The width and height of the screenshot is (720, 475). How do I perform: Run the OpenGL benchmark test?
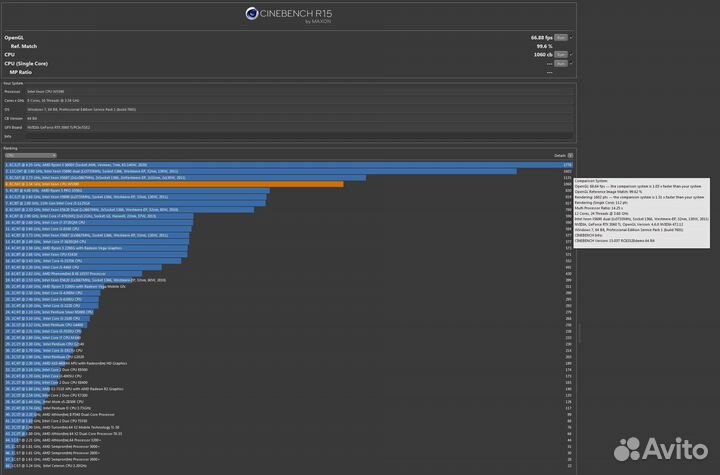point(561,38)
